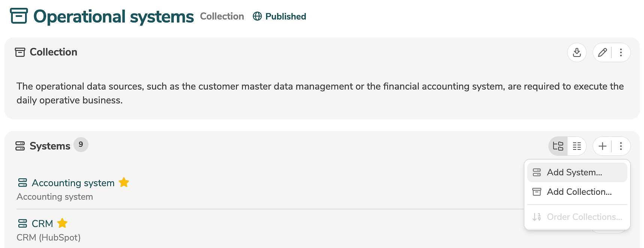Switch Systems to tree view
644x248 pixels.
(x=558, y=146)
